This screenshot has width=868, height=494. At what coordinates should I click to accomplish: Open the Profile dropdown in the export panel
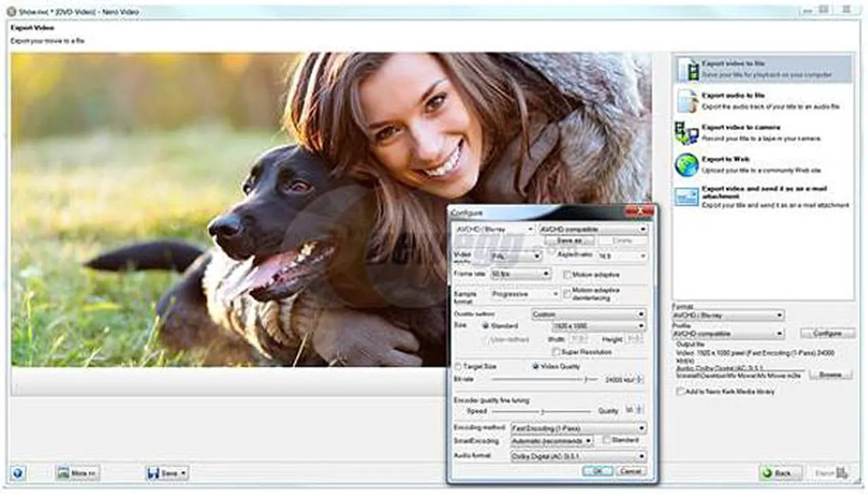point(728,334)
